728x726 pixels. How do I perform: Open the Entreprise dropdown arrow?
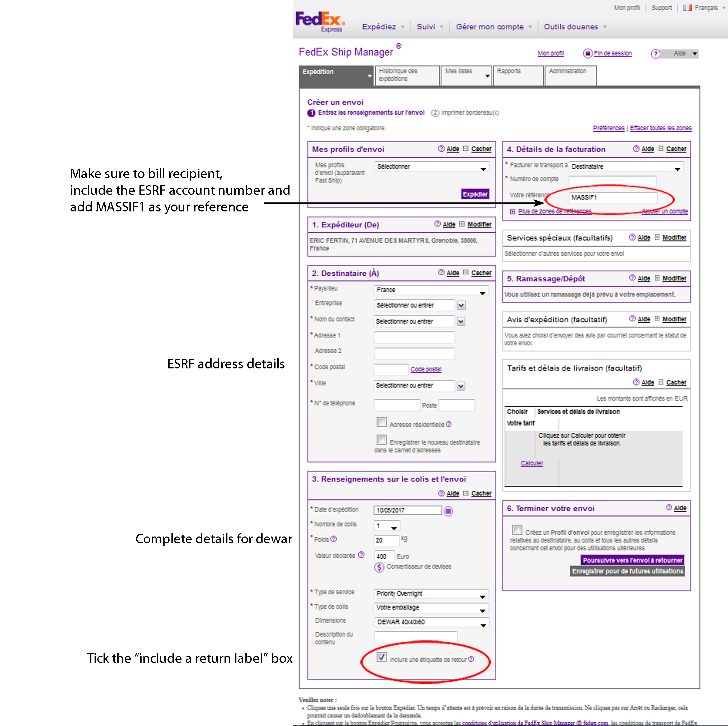click(x=461, y=305)
